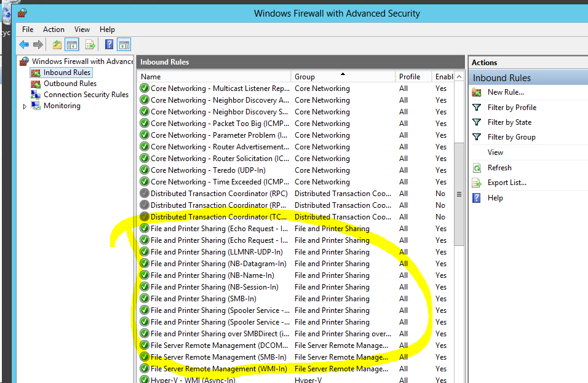This screenshot has width=588, height=383.
Task: Click the Enabled column header
Action: coord(443,77)
